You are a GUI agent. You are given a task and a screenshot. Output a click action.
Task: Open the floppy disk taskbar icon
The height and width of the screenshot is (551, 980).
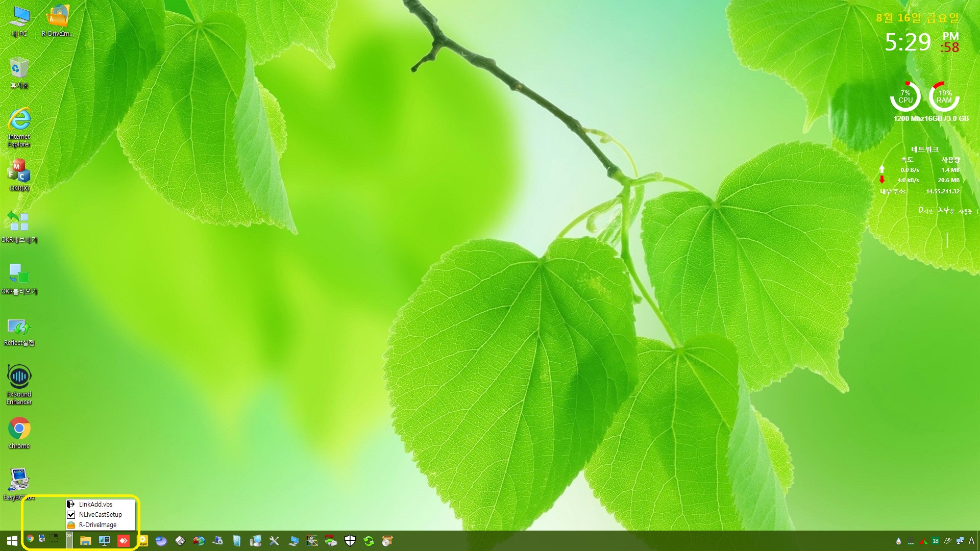tap(180, 541)
